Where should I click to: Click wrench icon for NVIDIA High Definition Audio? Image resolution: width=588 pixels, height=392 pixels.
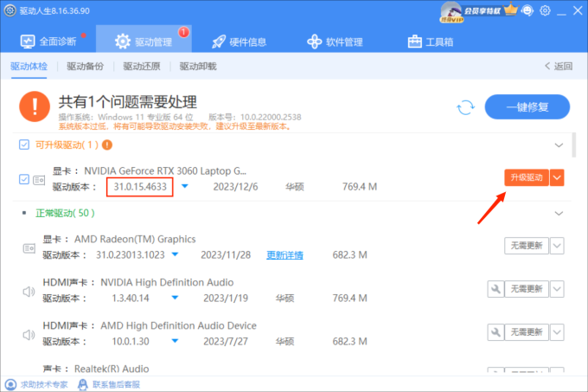495,289
